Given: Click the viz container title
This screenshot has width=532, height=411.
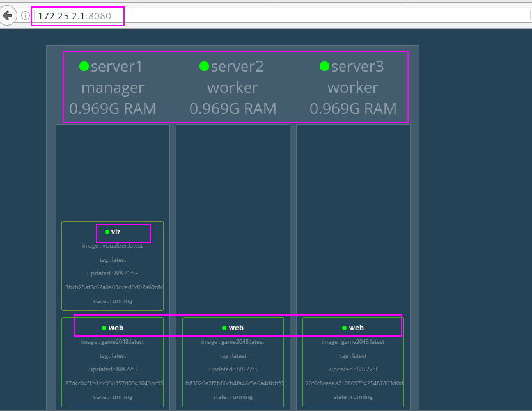Looking at the screenshot, I should [116, 232].
